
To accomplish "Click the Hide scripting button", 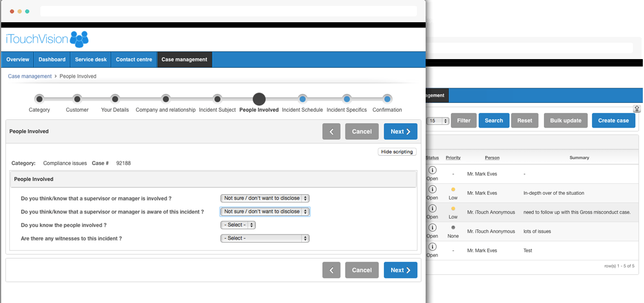I will 397,152.
